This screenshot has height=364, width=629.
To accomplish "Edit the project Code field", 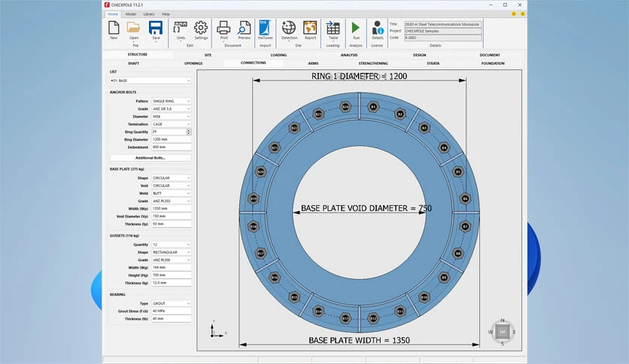I will click(x=442, y=38).
